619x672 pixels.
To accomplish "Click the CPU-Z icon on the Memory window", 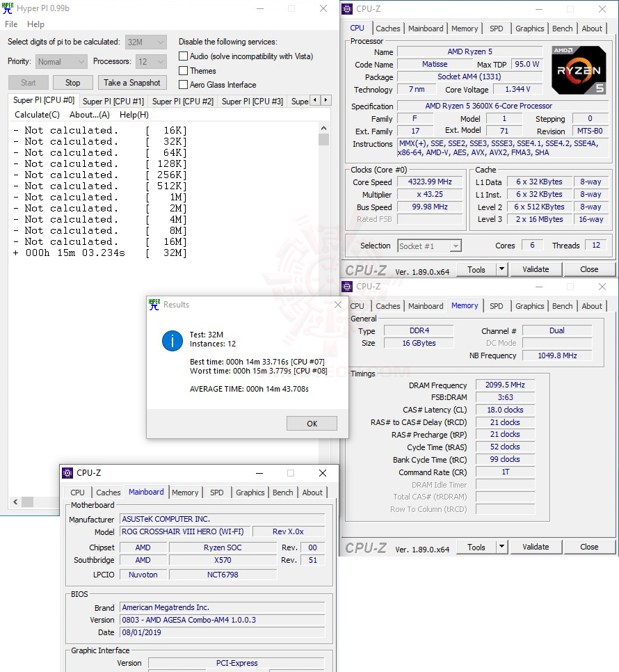I will coord(346,286).
